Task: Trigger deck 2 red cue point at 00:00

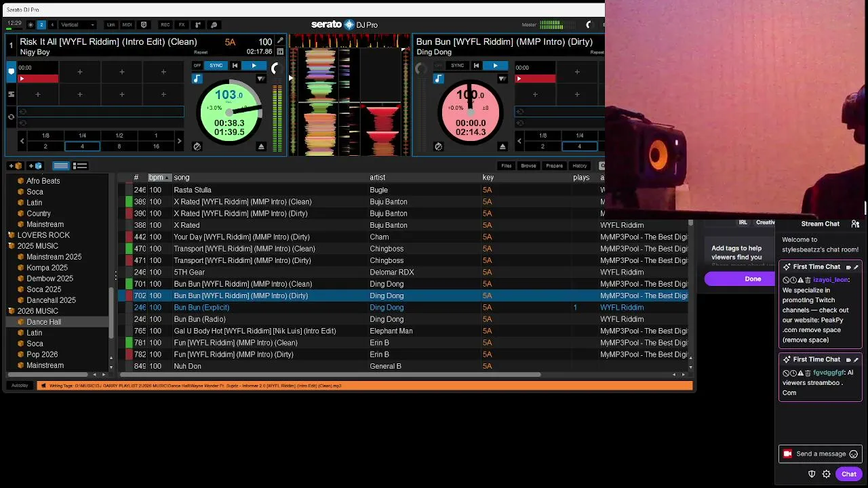Action: 535,79
